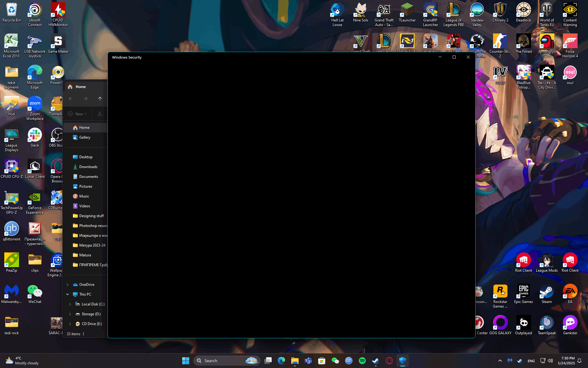Show hidden system tray icons
Viewport: 588px width, 368px height.
pyautogui.click(x=500, y=361)
